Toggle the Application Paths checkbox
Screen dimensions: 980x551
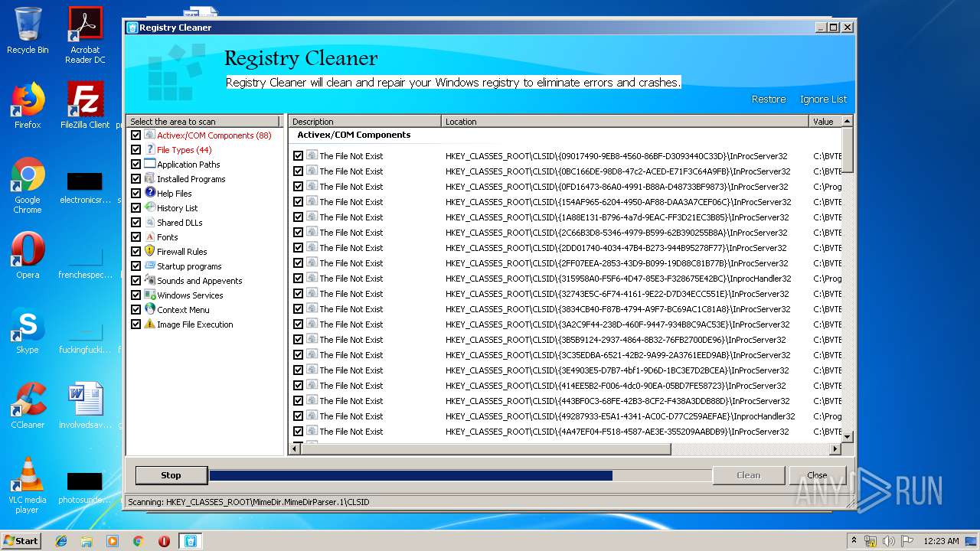[136, 165]
